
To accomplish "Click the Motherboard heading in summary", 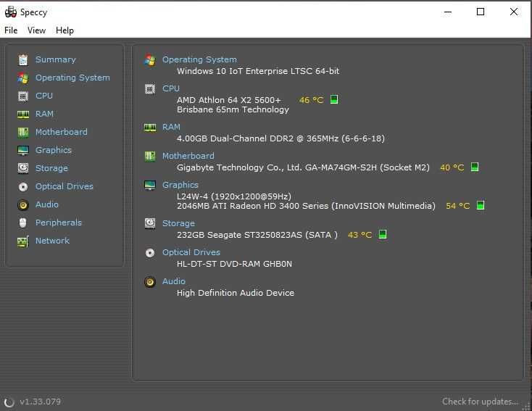I will click(188, 156).
